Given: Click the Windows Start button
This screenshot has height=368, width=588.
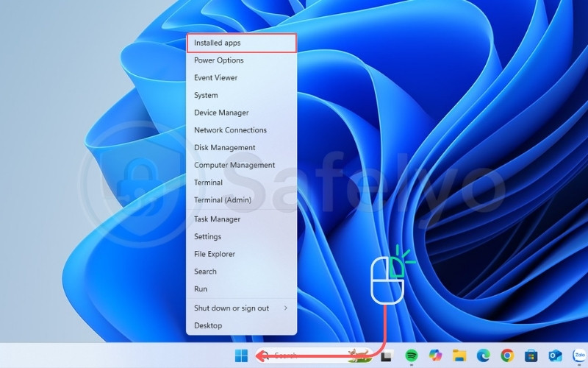Looking at the screenshot, I should pos(241,355).
